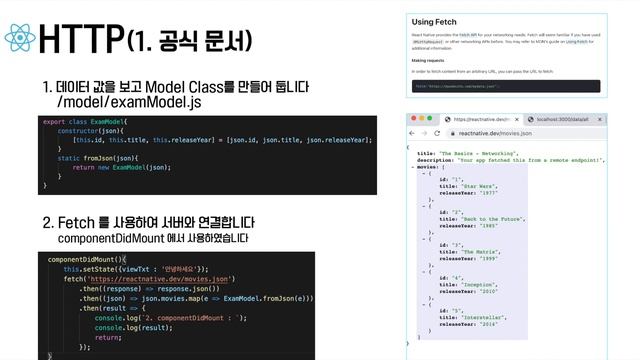This screenshot has height=360, width=640.
Task: Click the yellow minimize window dot
Action: click(x=422, y=118)
